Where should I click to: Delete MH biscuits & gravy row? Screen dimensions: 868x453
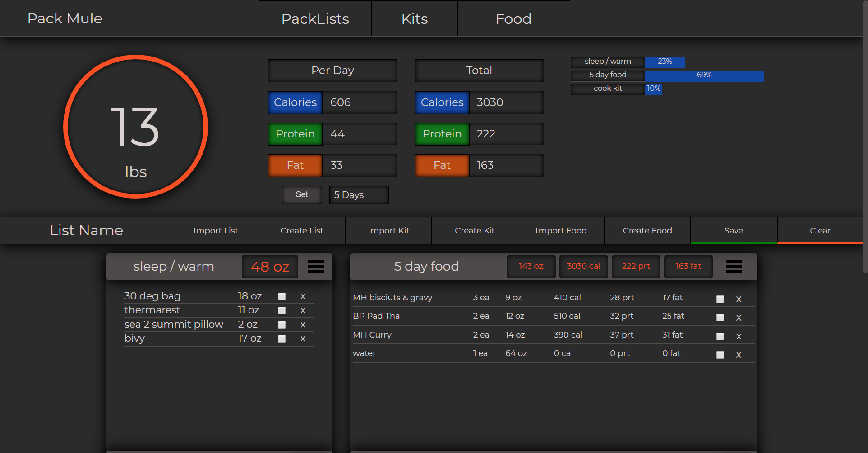(x=738, y=299)
